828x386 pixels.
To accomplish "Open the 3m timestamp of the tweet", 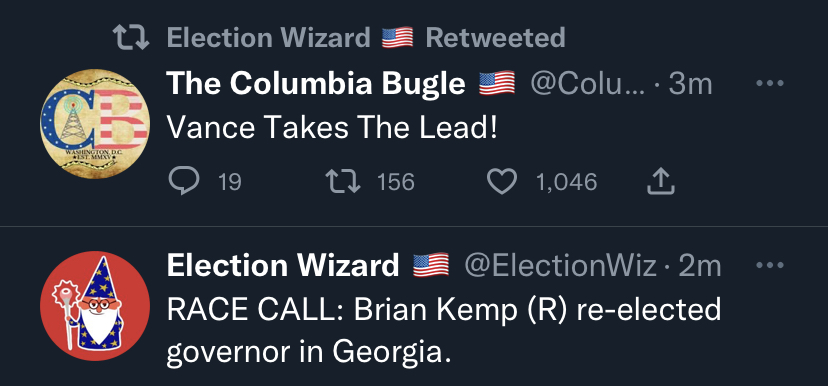I will (x=690, y=83).
